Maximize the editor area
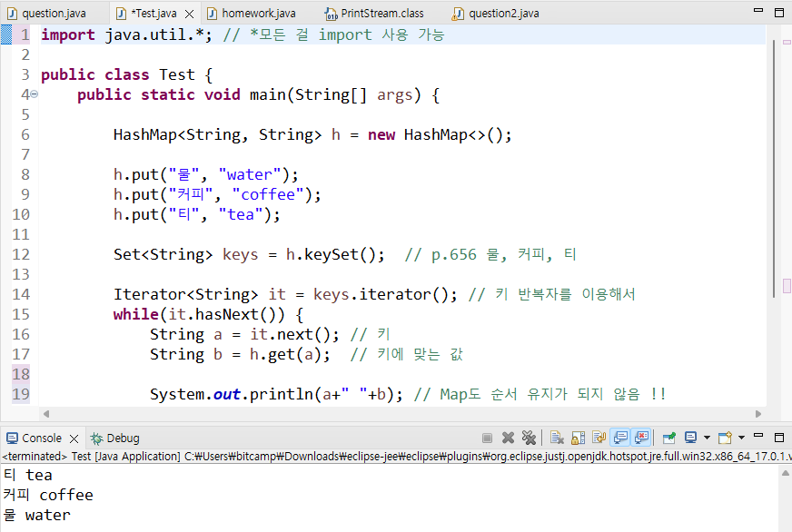The width and height of the screenshot is (792, 532). click(x=779, y=13)
